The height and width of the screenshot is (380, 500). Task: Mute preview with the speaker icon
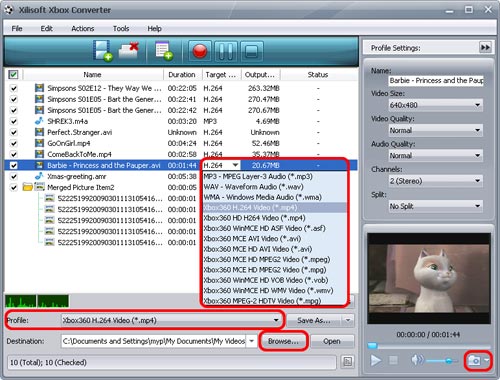pyautogui.click(x=417, y=360)
